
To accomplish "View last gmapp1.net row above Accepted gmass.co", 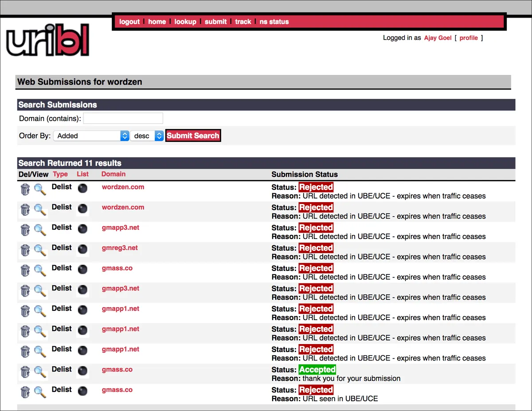I will point(40,352).
